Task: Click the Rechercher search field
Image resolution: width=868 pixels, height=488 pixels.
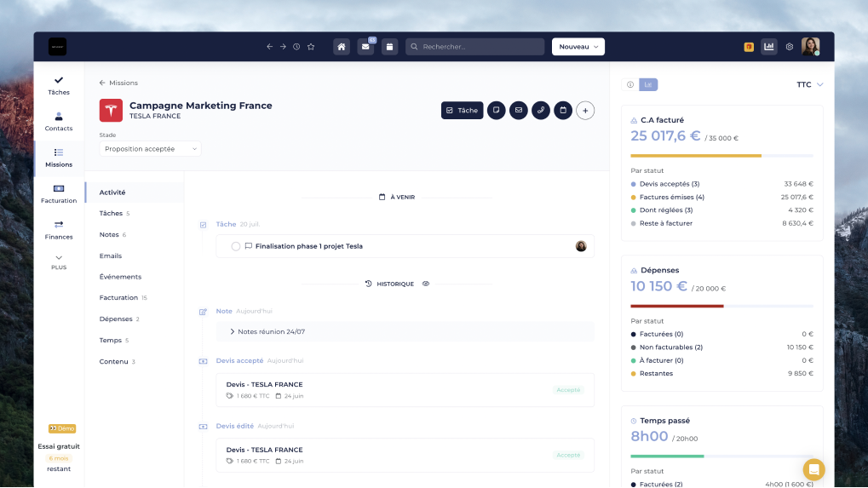Action: coord(475,47)
